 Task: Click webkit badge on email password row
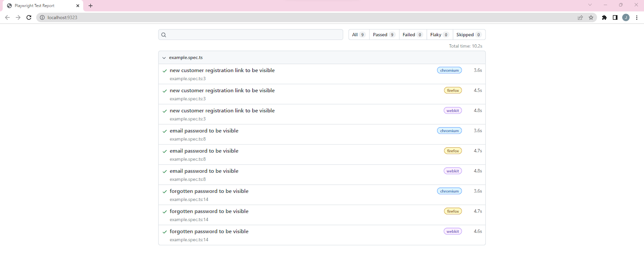click(453, 171)
